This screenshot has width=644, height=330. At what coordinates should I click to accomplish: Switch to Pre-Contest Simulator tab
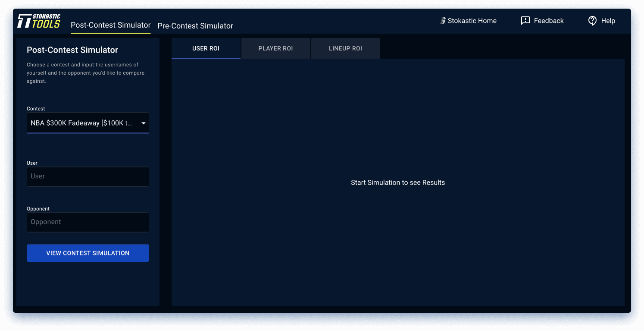(195, 26)
